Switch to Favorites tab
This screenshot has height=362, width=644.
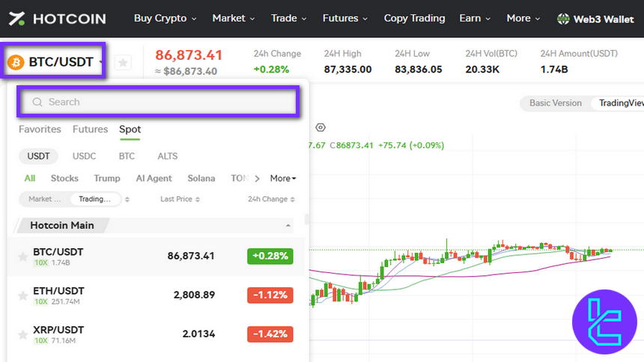[x=40, y=129]
